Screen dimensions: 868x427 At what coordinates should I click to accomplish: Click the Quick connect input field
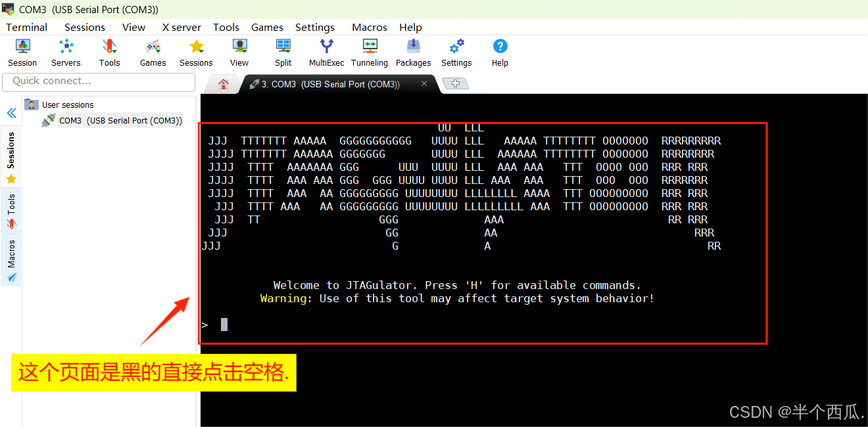pyautogui.click(x=99, y=81)
